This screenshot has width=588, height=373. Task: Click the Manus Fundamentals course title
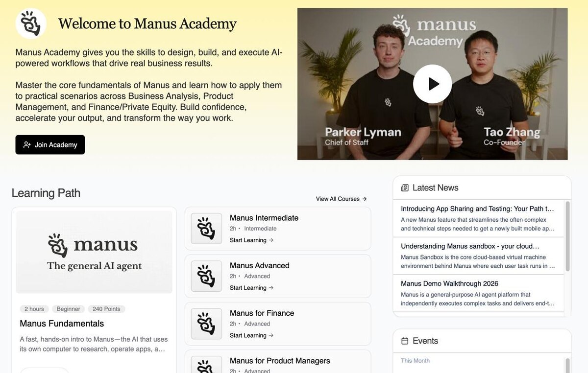(62, 324)
